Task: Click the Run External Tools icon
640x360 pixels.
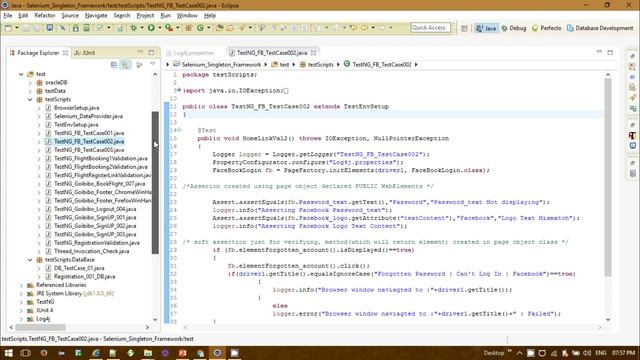Action: click(169, 28)
